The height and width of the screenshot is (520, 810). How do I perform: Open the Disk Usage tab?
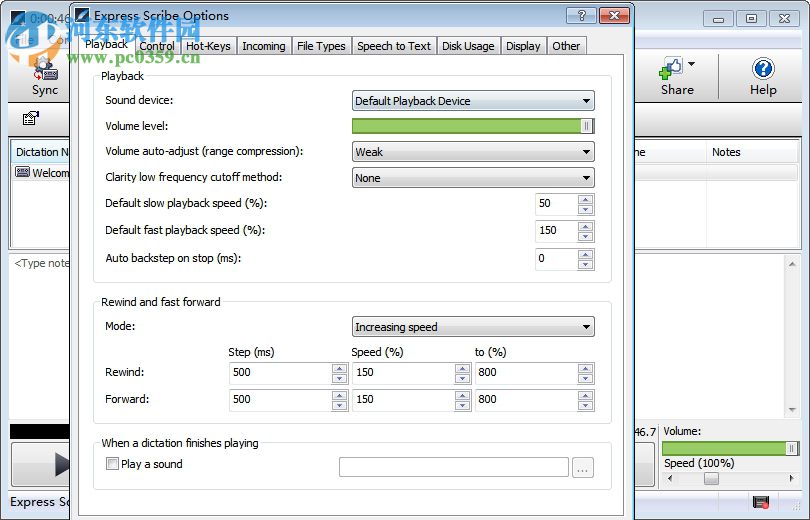point(468,46)
